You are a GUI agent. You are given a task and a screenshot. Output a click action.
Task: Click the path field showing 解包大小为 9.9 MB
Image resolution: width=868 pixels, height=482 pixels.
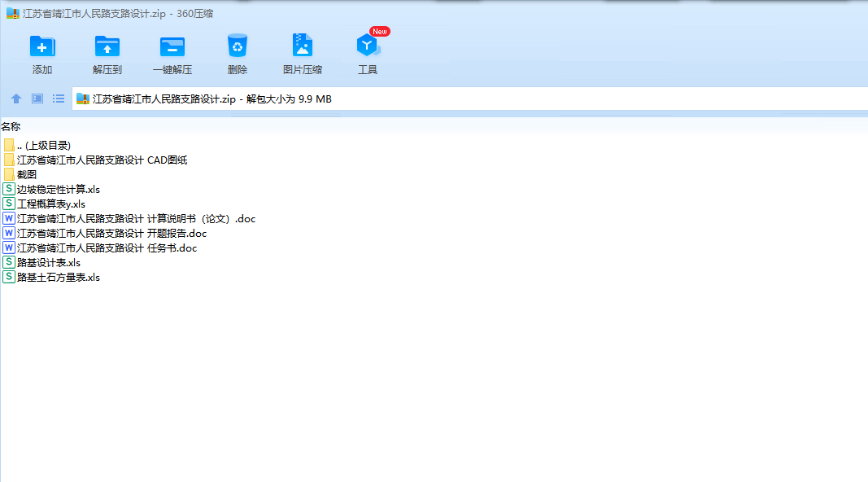pos(469,99)
